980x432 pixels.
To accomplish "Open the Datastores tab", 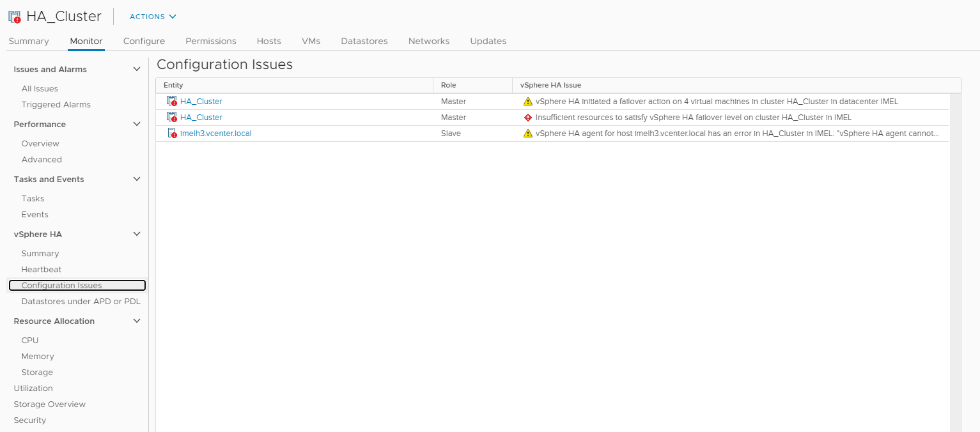I will tap(364, 41).
